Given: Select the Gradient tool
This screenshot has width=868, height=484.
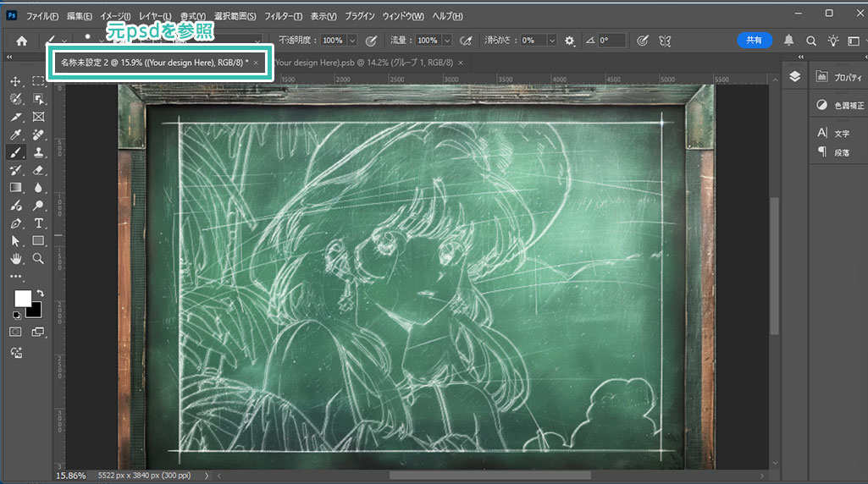Looking at the screenshot, I should [x=15, y=188].
